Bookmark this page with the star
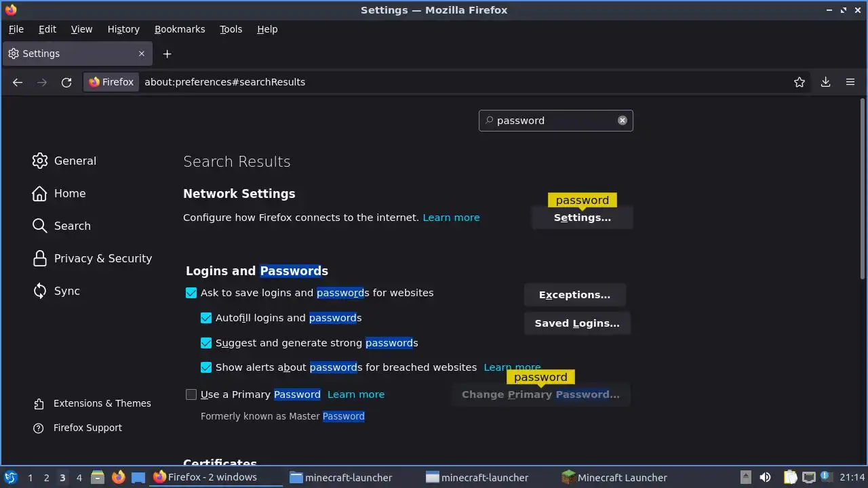Viewport: 868px width, 488px height. (x=800, y=82)
